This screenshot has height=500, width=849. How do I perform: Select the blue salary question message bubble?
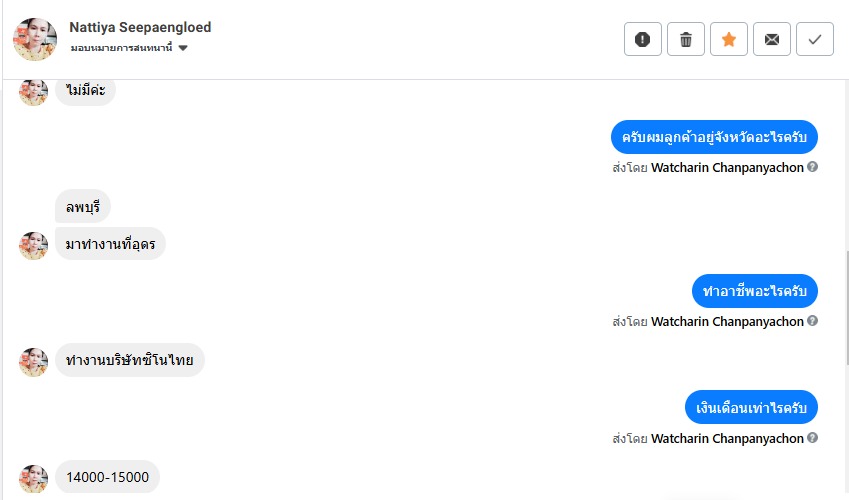pos(751,408)
